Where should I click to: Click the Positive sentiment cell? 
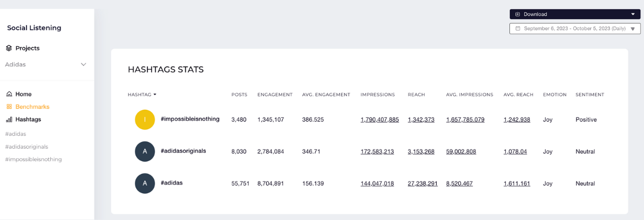click(586, 120)
